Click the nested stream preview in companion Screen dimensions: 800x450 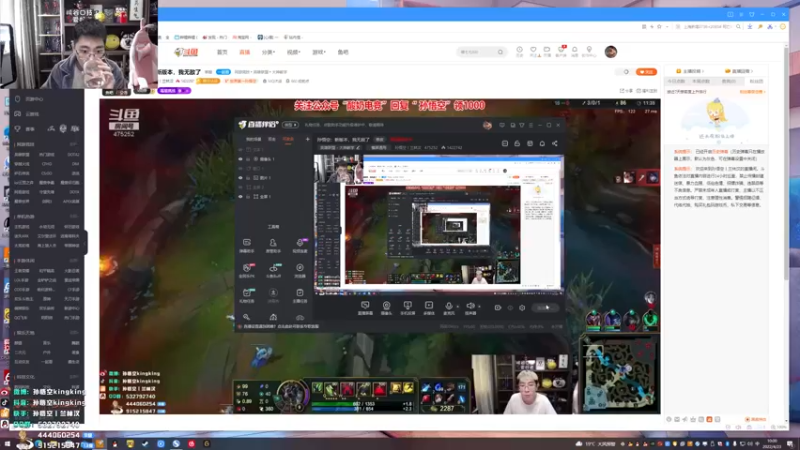(x=439, y=224)
